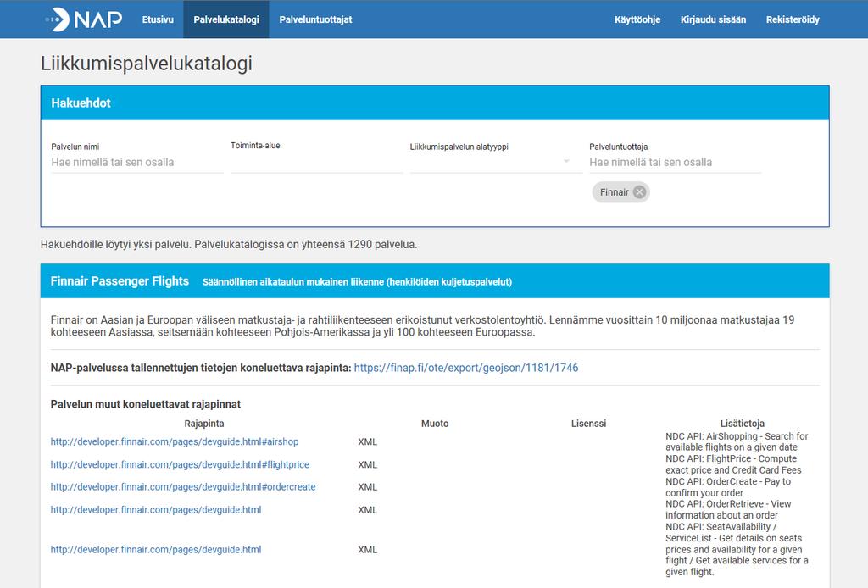The height and width of the screenshot is (588, 868).
Task: Open the finap.fi geojson export link
Action: (466, 368)
